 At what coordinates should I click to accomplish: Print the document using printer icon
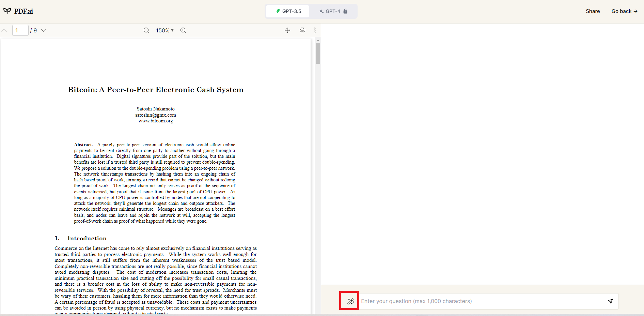(x=302, y=30)
